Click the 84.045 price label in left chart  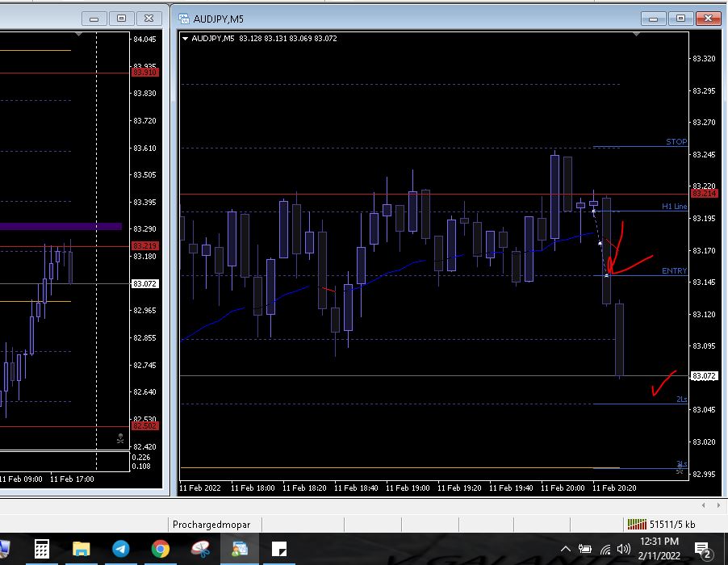tap(144, 39)
